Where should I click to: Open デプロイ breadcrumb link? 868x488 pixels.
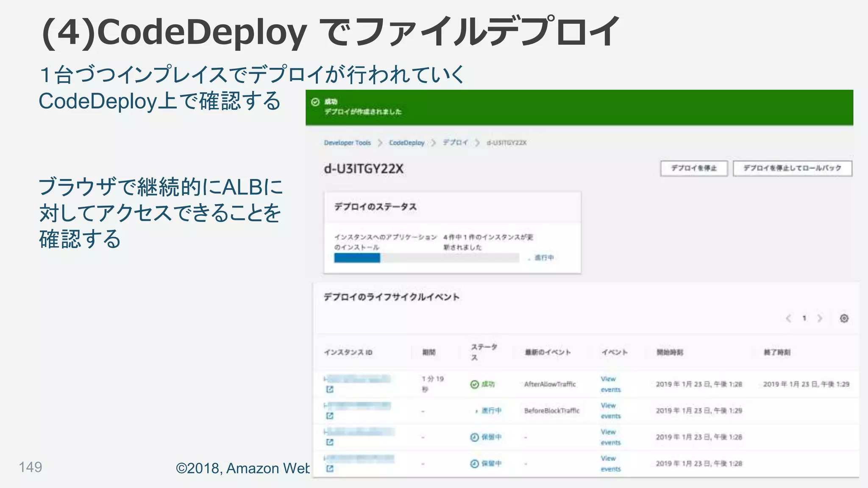pos(455,142)
